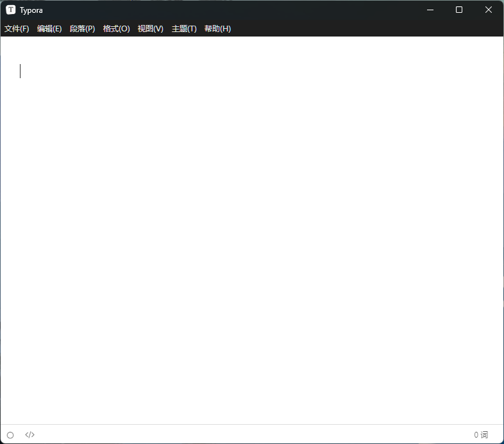This screenshot has height=444, width=504.
Task: Close the Typora window
Action: tap(489, 10)
